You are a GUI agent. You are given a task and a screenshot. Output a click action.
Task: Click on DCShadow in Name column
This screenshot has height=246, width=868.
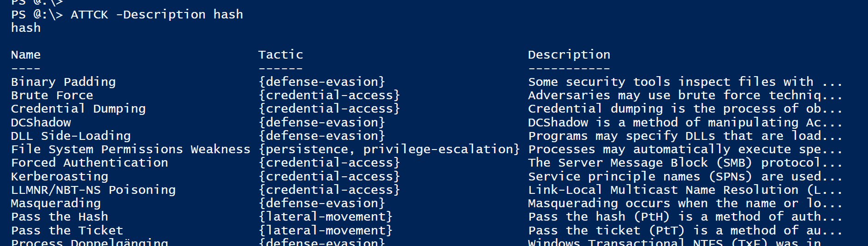41,122
